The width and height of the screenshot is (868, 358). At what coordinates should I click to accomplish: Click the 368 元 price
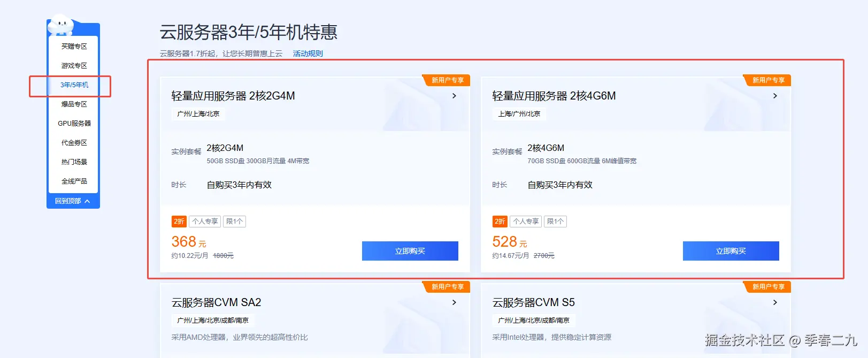pos(189,242)
